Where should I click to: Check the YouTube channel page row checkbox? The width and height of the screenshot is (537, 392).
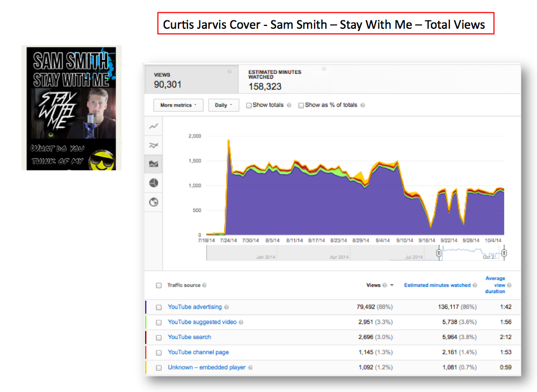(x=159, y=353)
